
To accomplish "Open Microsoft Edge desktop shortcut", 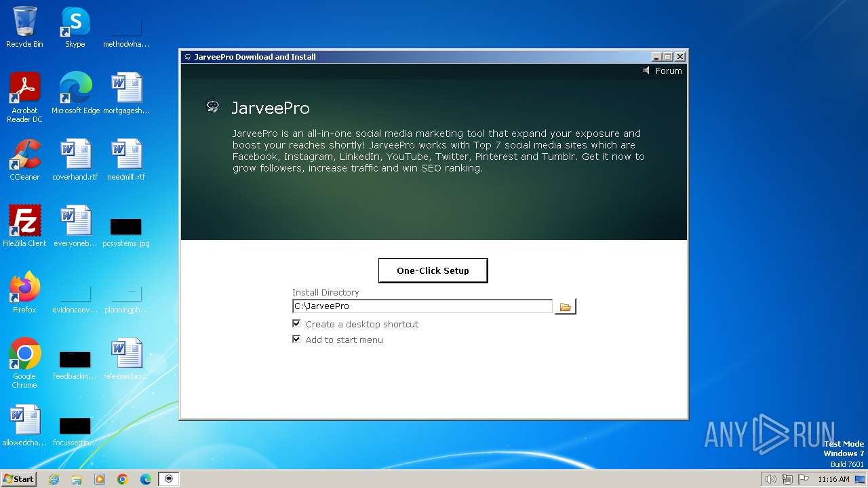I will click(75, 94).
